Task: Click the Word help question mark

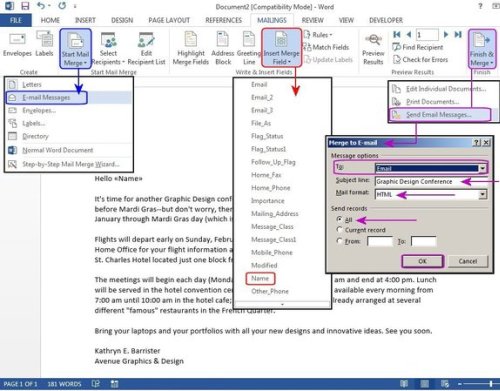Action: (480, 6)
